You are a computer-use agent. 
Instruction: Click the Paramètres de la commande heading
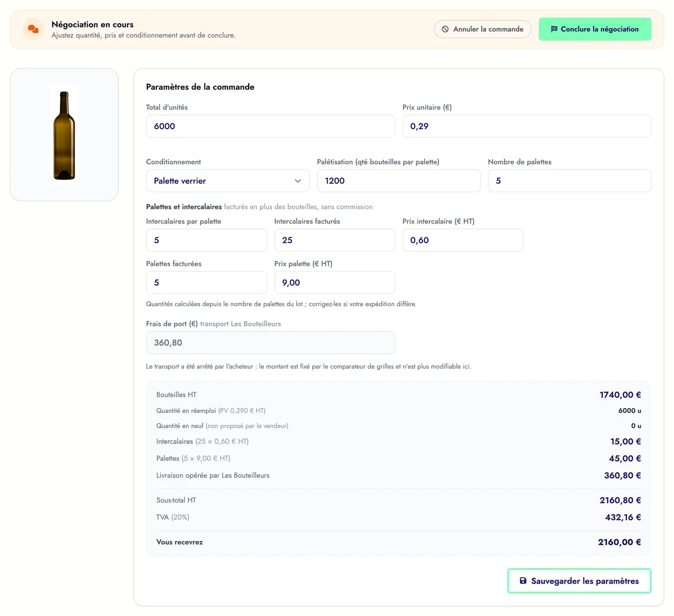click(x=200, y=87)
